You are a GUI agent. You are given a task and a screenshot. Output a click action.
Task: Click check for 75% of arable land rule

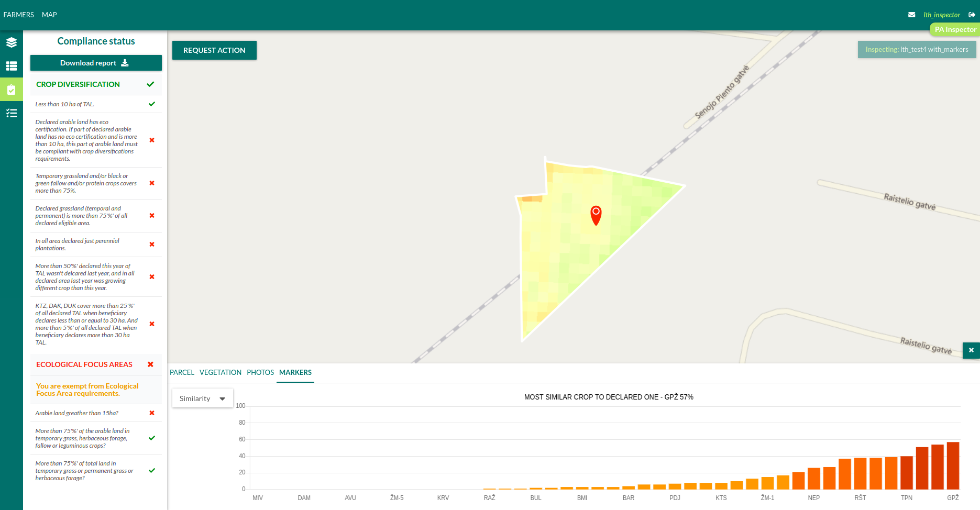pos(152,438)
